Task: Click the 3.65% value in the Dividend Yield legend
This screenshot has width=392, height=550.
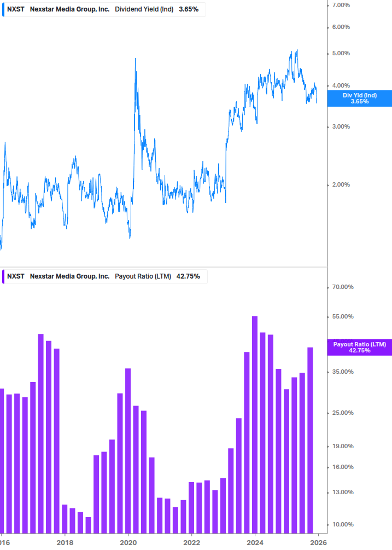Action: tap(189, 9)
